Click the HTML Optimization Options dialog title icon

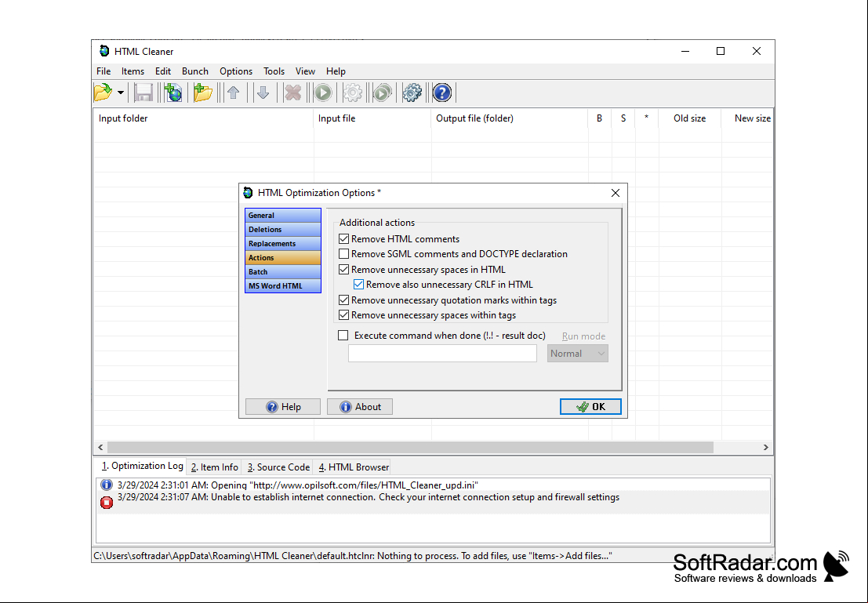[x=248, y=193]
